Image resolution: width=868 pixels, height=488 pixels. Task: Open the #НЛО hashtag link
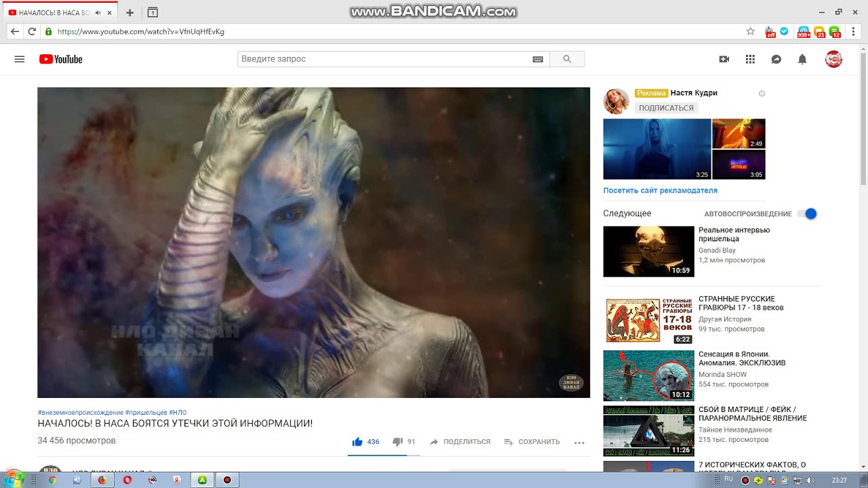(x=178, y=412)
